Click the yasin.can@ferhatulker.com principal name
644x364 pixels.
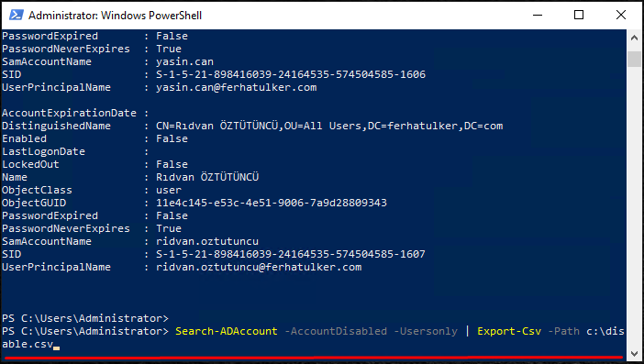point(236,87)
